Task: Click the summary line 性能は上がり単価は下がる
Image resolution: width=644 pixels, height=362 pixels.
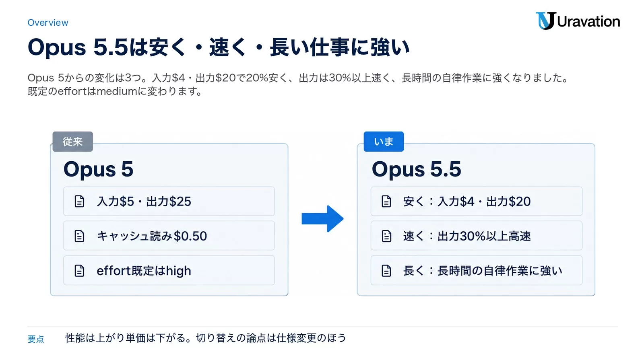Action: tap(206, 338)
